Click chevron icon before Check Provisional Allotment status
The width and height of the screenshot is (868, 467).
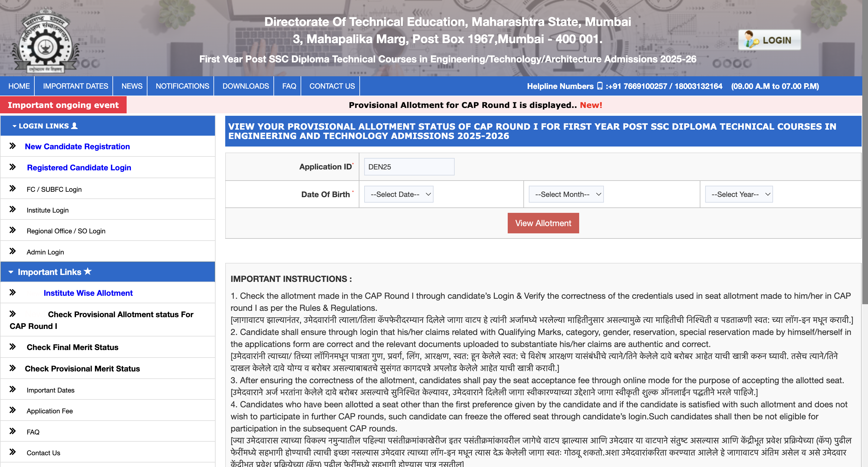tap(13, 314)
